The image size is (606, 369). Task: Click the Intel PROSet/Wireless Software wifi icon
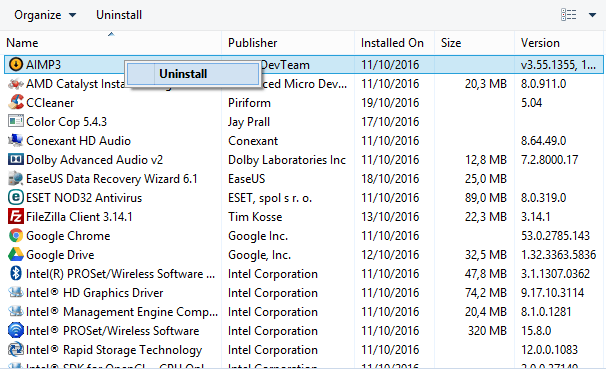coord(16,330)
